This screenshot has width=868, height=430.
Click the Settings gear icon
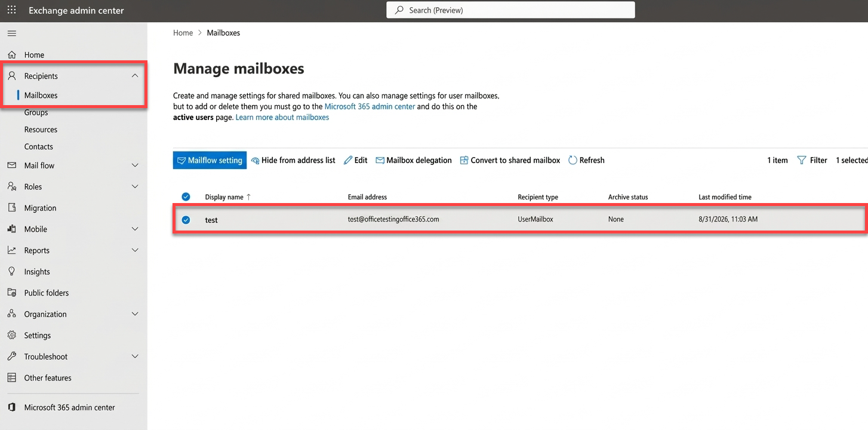pos(11,335)
